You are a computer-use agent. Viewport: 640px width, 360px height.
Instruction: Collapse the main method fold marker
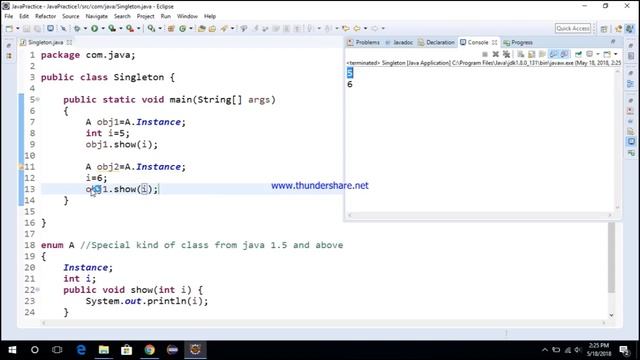38,99
